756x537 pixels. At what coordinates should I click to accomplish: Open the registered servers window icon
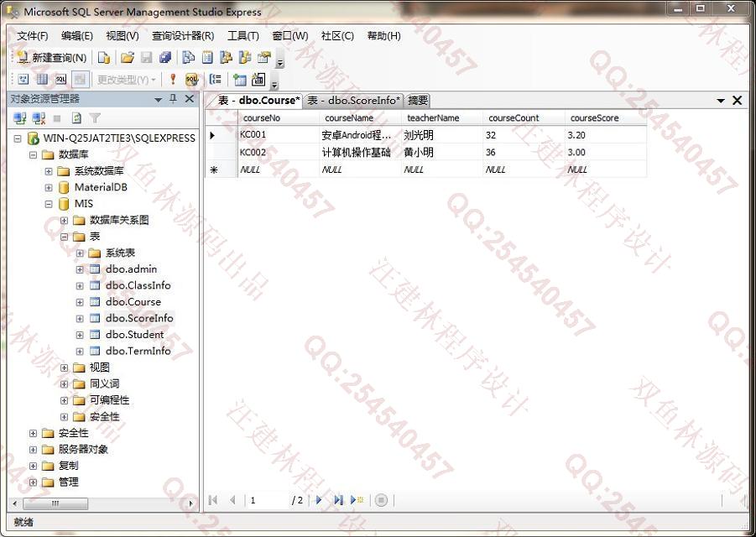tap(189, 58)
